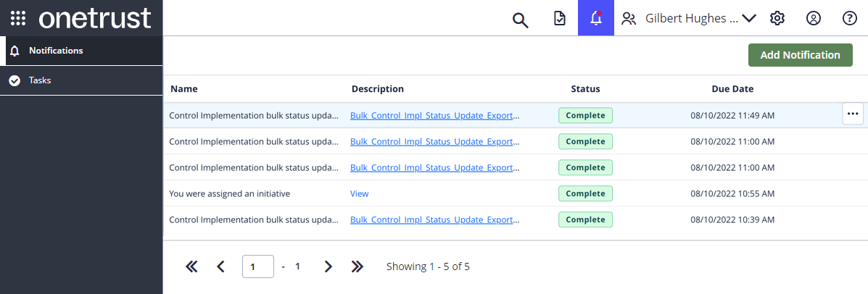Click the page number input field

(257, 266)
